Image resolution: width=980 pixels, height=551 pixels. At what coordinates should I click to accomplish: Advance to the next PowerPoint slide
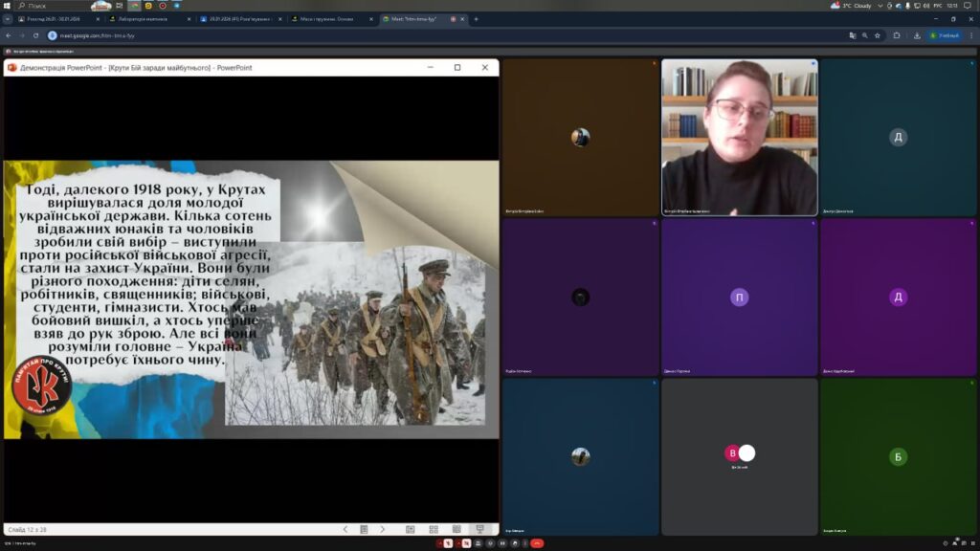[x=382, y=529]
